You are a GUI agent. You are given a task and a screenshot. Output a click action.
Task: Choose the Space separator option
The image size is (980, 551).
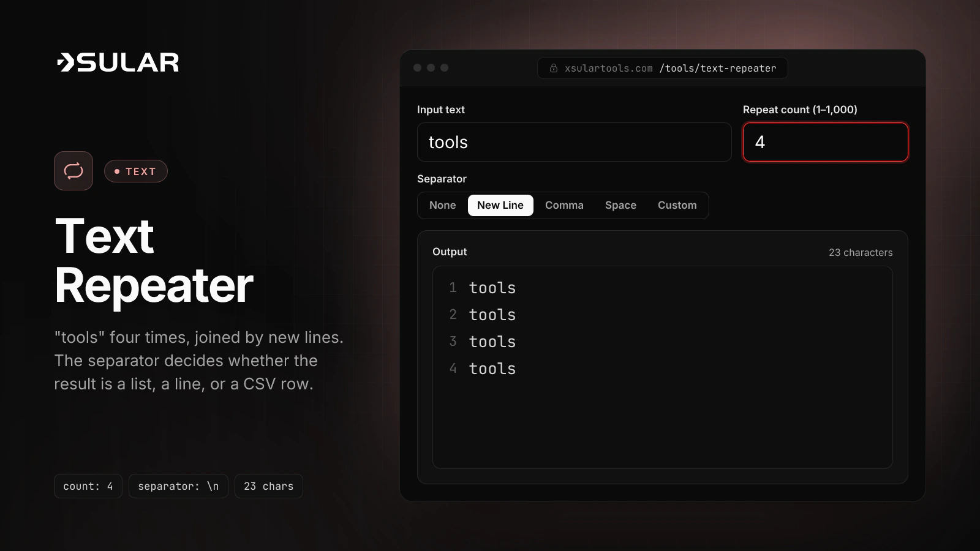[x=620, y=205]
